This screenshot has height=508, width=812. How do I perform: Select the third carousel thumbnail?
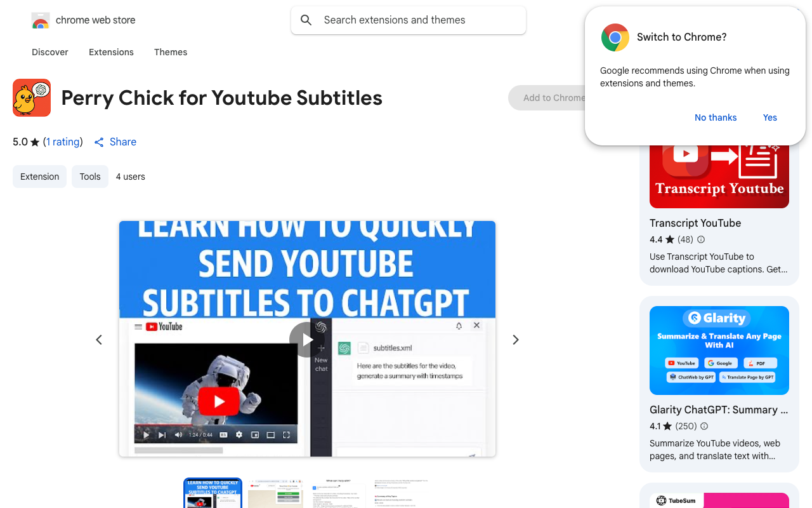(338, 493)
